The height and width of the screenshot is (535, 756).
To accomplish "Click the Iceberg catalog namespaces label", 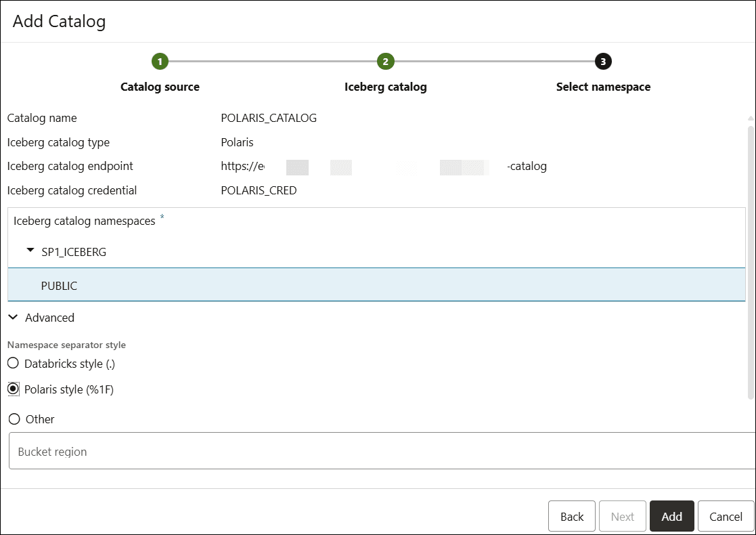I will [x=85, y=221].
